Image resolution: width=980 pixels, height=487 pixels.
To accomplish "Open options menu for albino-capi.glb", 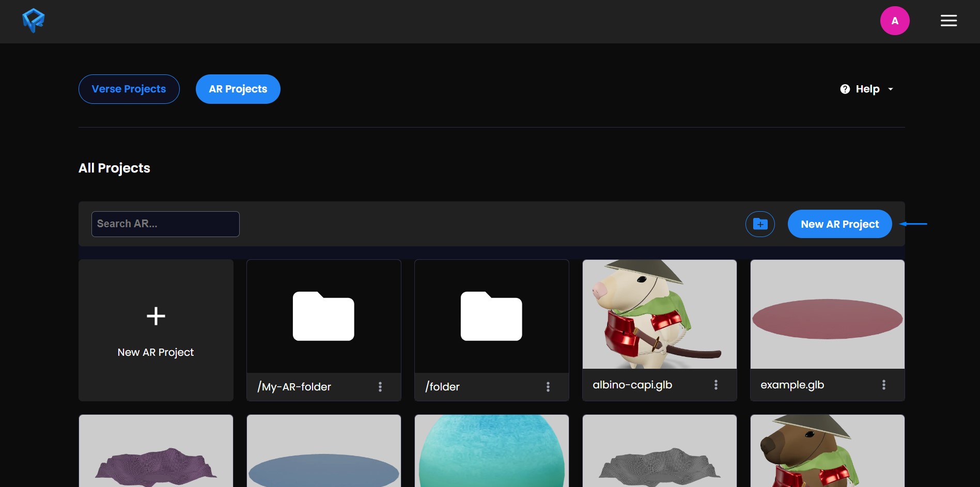I will click(716, 385).
